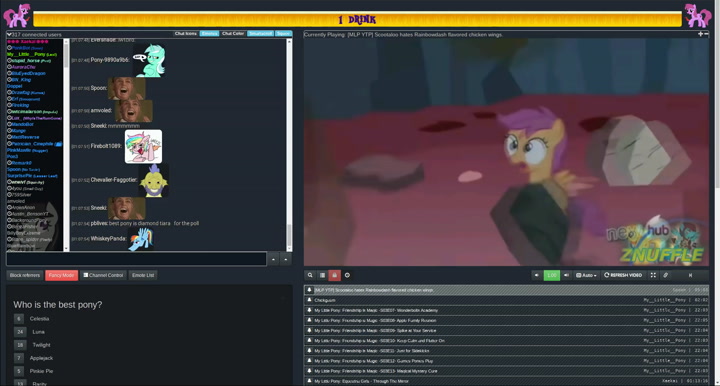Enter fullscreen video mode
This screenshot has width=720, height=386.
(x=653, y=275)
